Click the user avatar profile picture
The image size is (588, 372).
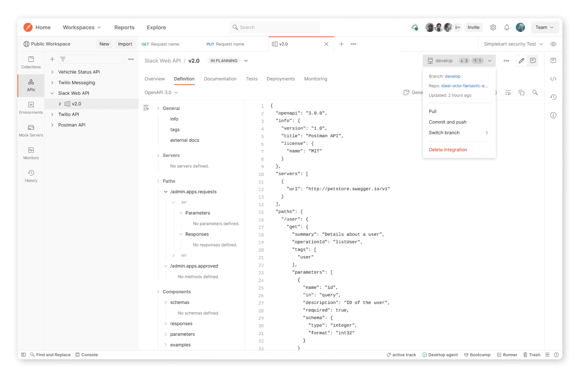(x=520, y=27)
